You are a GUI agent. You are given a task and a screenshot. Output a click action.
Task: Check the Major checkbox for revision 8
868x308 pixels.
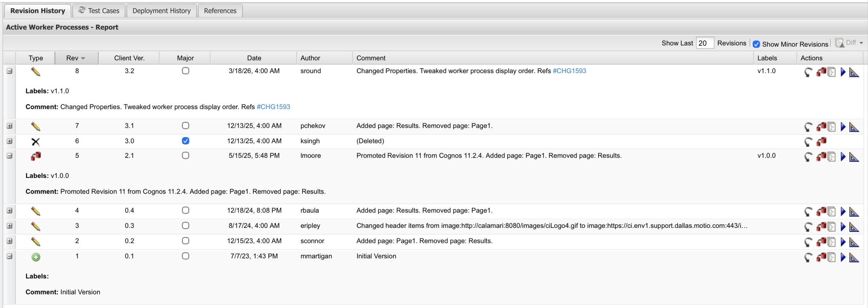(x=185, y=71)
